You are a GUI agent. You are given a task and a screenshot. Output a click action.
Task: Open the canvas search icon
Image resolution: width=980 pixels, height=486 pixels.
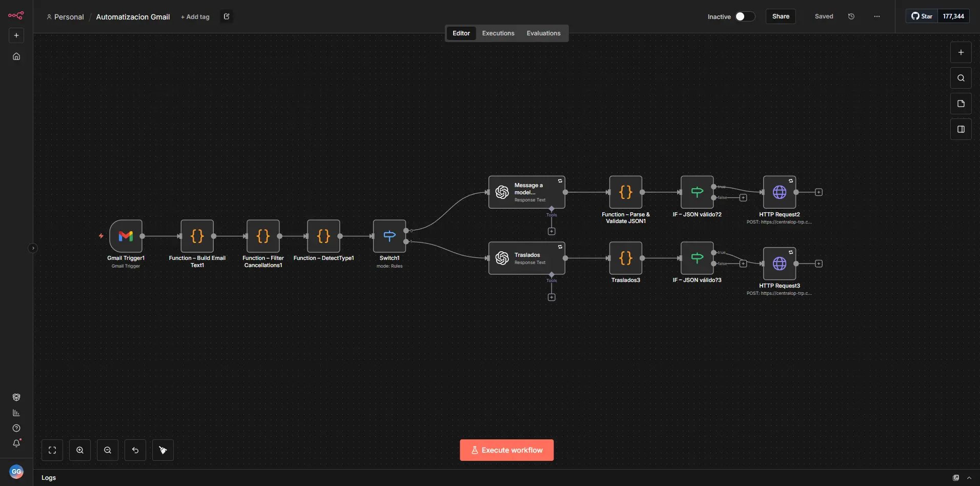[961, 78]
